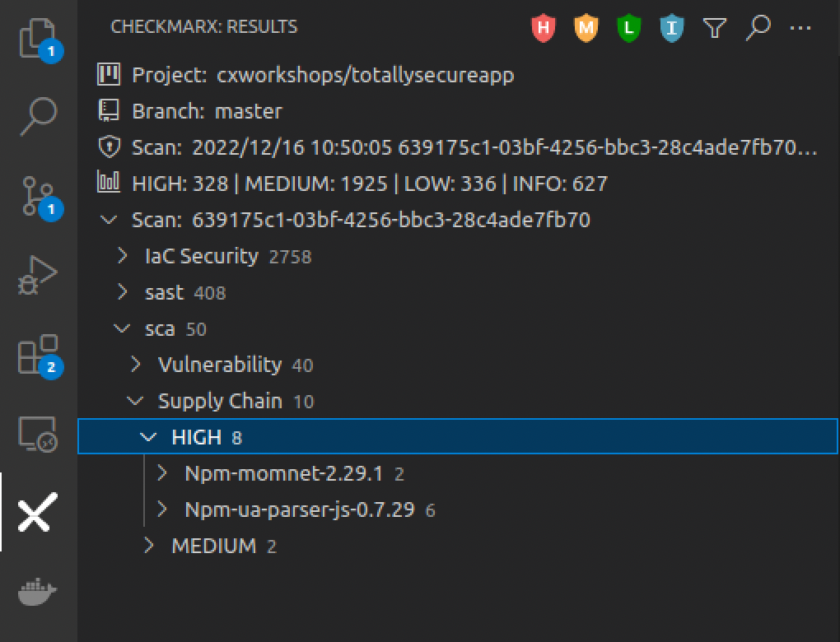Select the Npm-ua-parser-js-0.7.29 item

click(x=458, y=509)
